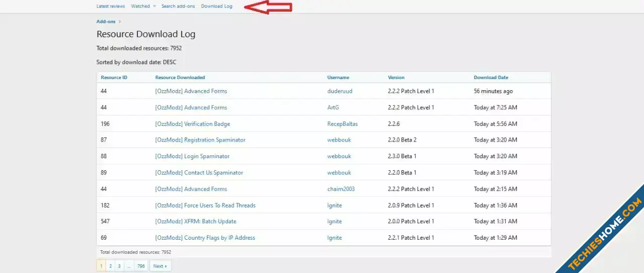The height and width of the screenshot is (273, 644).
Task: View duderuud's profile
Action: tap(339, 91)
